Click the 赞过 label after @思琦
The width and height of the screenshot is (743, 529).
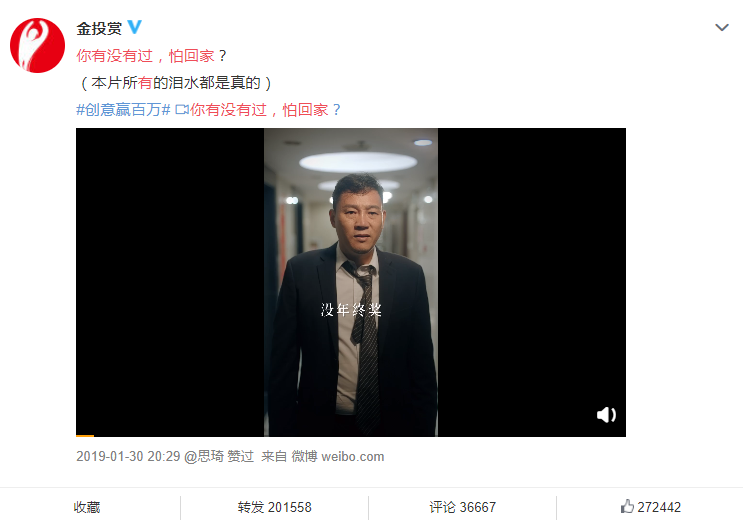point(240,456)
